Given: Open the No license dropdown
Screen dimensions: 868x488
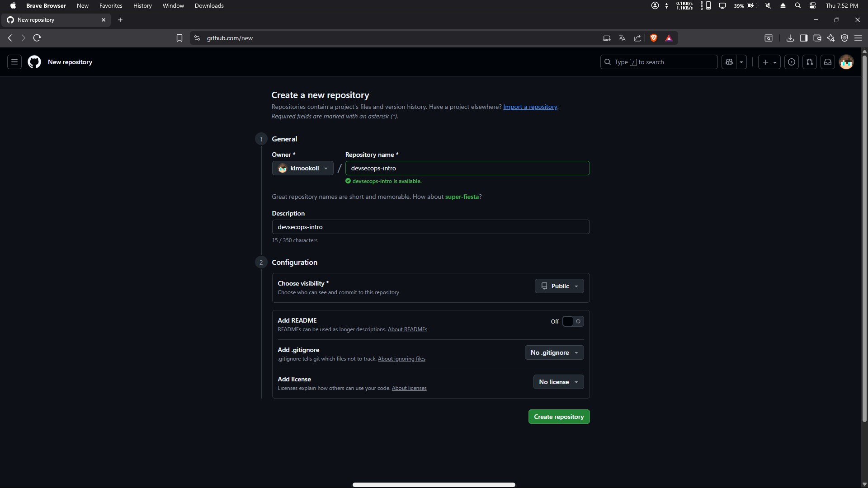Looking at the screenshot, I should click(558, 382).
